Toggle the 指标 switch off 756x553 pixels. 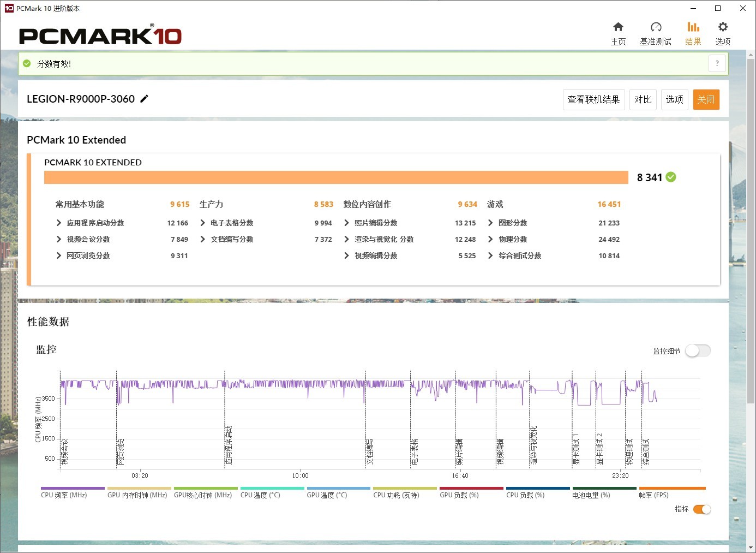(702, 509)
